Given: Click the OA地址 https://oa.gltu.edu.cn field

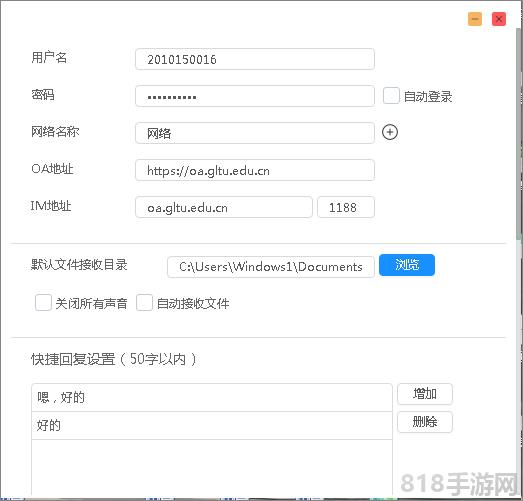Looking at the screenshot, I should [255, 170].
